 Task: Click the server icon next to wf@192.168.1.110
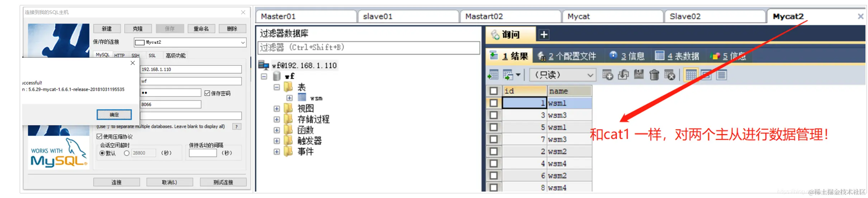tap(264, 65)
